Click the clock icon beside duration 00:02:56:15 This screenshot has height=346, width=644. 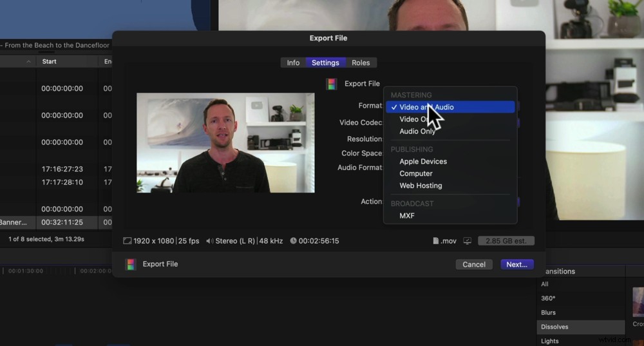click(x=293, y=241)
